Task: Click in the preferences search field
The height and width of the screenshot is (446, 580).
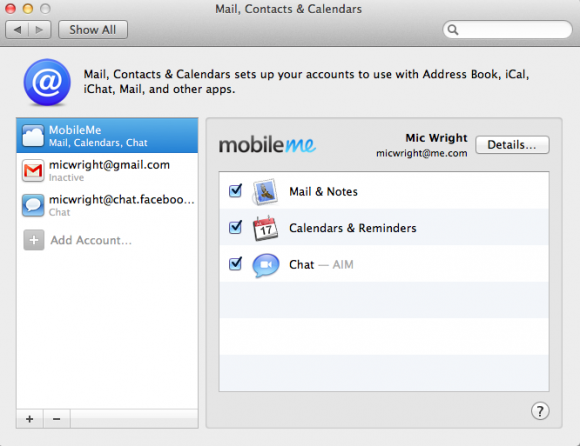Action: (508, 30)
